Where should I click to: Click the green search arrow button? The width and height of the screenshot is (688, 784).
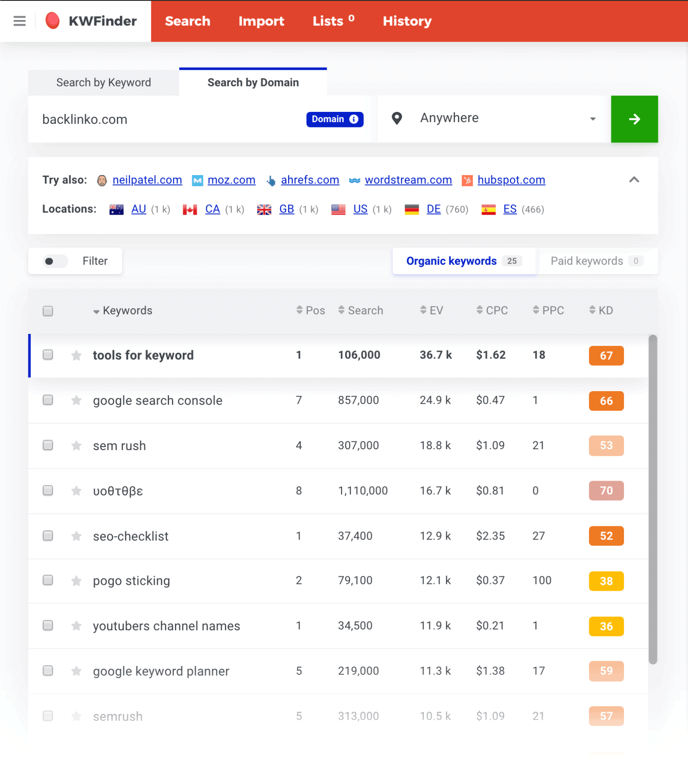pos(635,119)
